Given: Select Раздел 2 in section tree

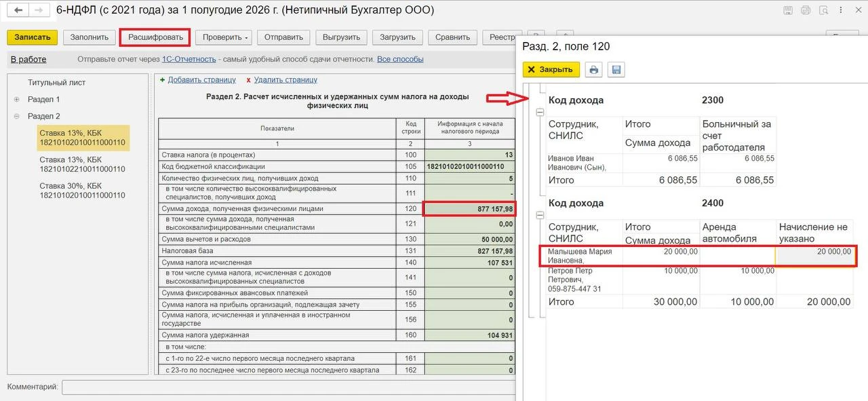Looking at the screenshot, I should pyautogui.click(x=44, y=116).
